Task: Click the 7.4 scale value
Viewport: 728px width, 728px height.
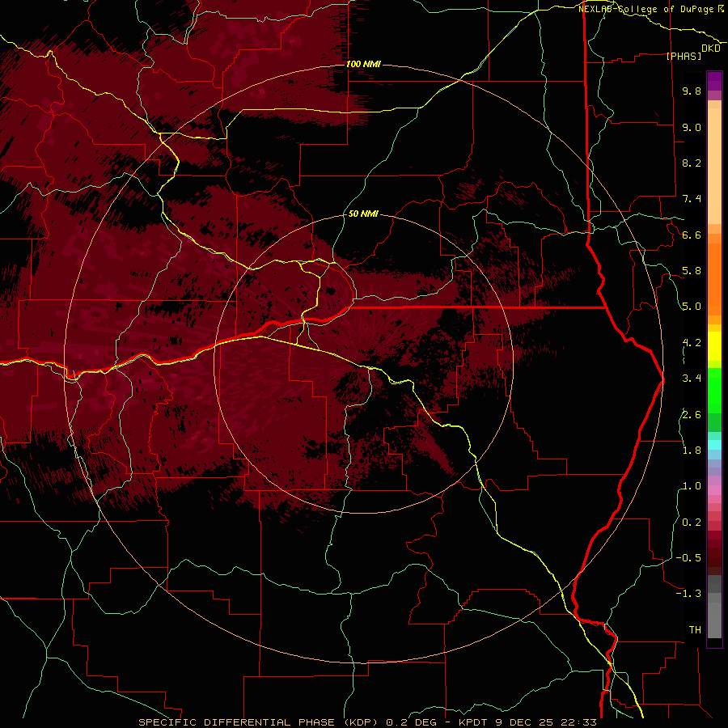Action: pyautogui.click(x=692, y=199)
